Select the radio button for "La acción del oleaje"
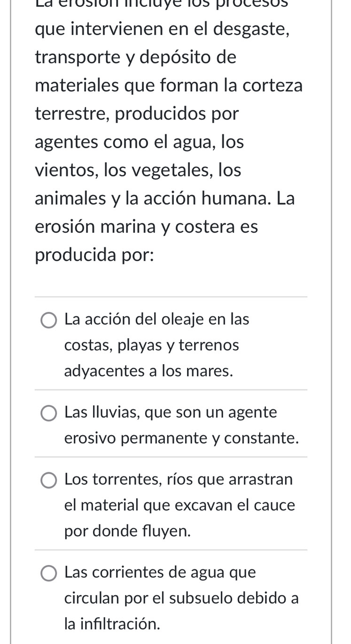Image resolution: width=351 pixels, height=644 pixels. 49,321
